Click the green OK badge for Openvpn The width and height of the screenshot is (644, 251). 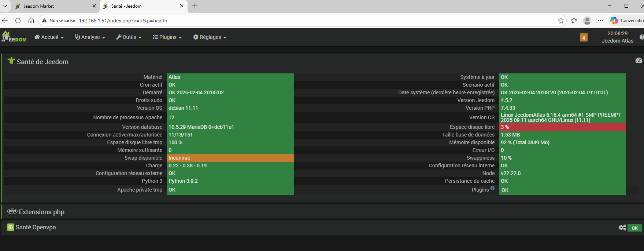click(x=635, y=228)
